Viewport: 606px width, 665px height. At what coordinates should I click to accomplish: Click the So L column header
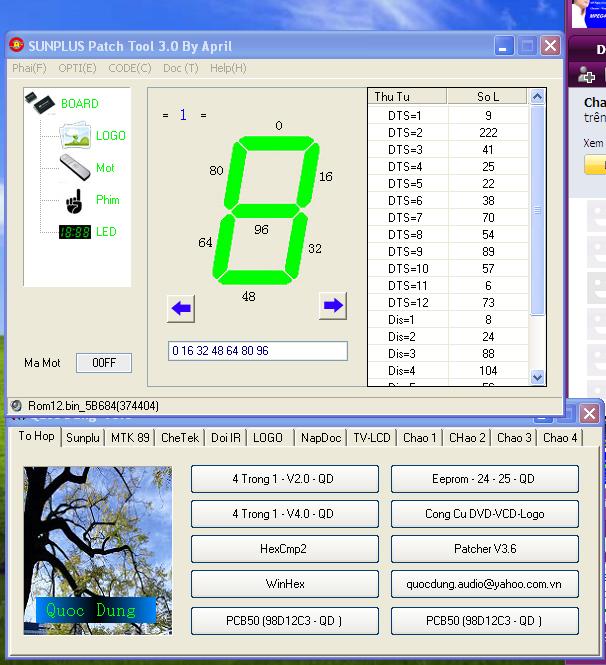coord(487,96)
